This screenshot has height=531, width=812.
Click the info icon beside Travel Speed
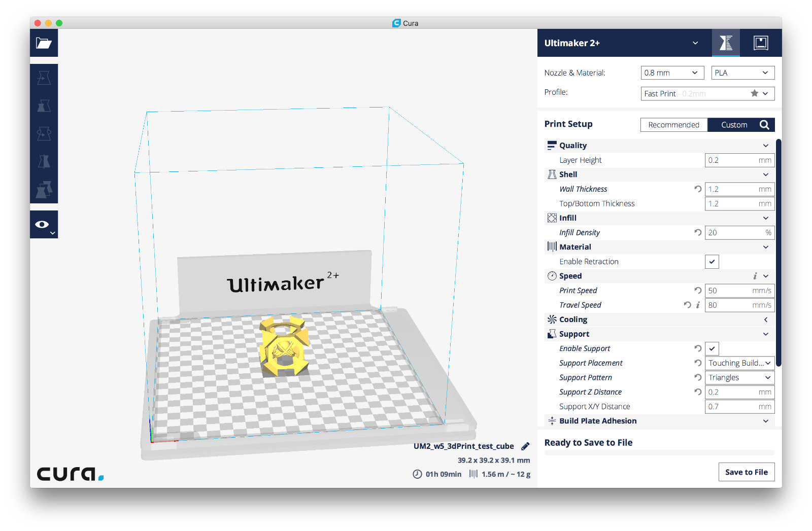(698, 305)
